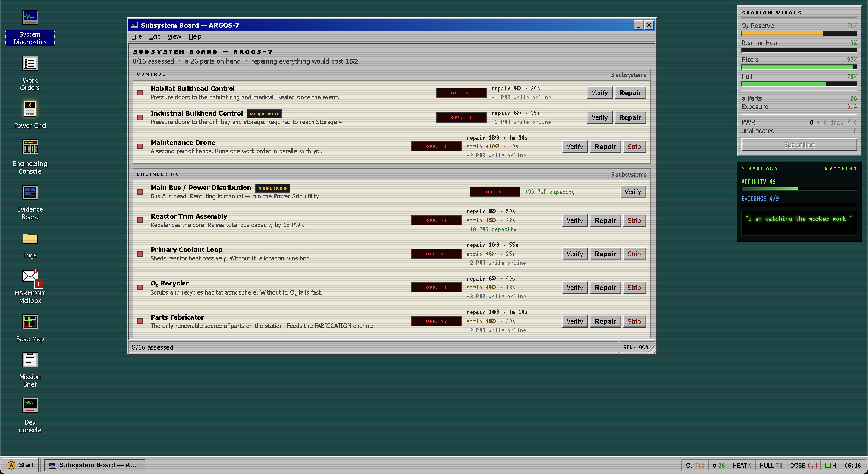Click the HARMONY quote message box
868x474 pixels.
click(x=799, y=223)
